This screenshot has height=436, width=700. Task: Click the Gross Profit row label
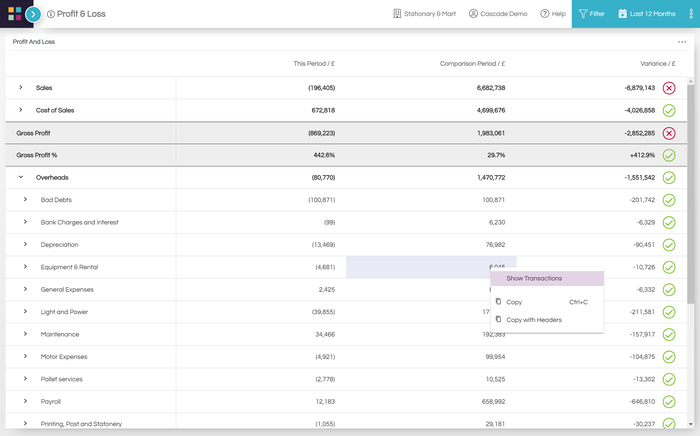click(33, 133)
